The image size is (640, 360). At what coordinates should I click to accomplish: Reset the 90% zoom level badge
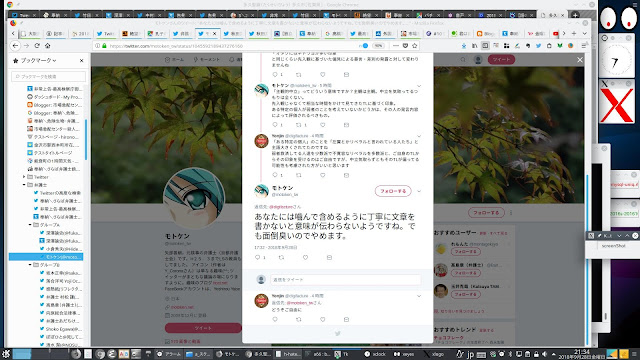tap(378, 46)
